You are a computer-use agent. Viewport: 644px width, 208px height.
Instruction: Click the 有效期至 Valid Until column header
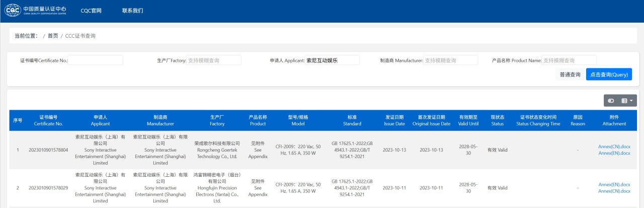[468, 120]
